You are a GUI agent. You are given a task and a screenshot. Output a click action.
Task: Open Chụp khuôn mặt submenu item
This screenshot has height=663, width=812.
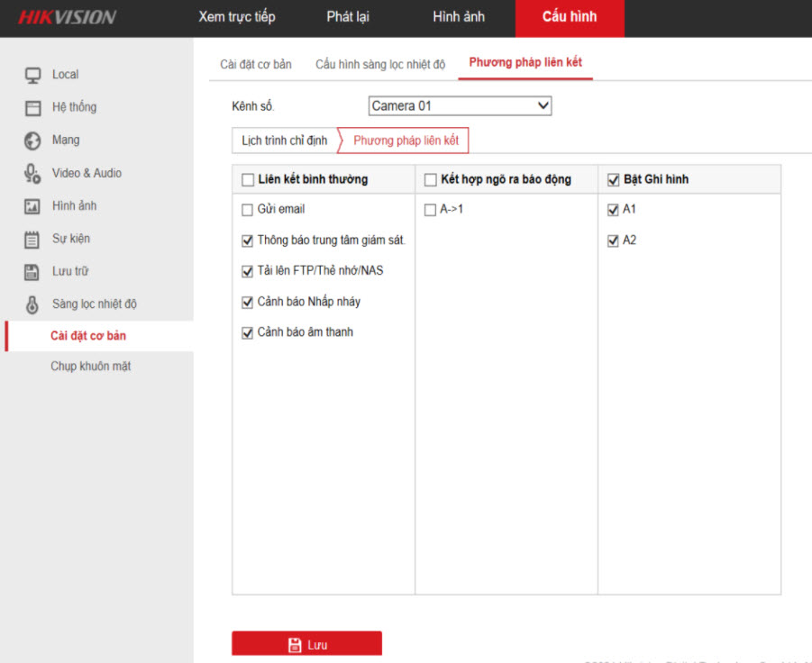coord(90,367)
